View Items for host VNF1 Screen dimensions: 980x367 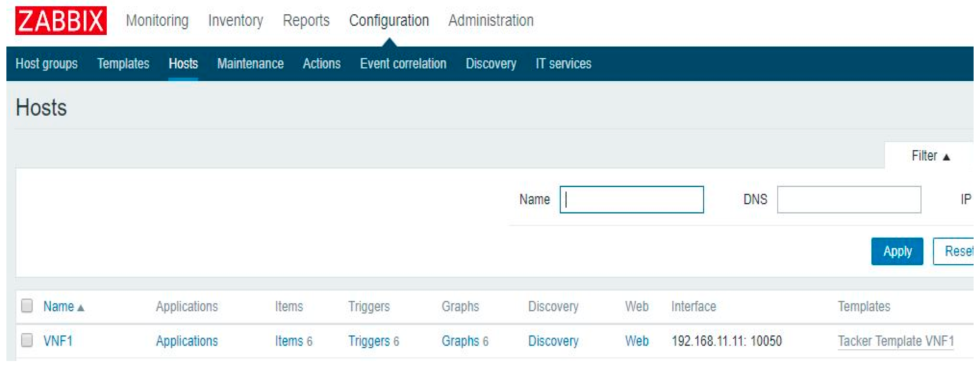(x=289, y=341)
